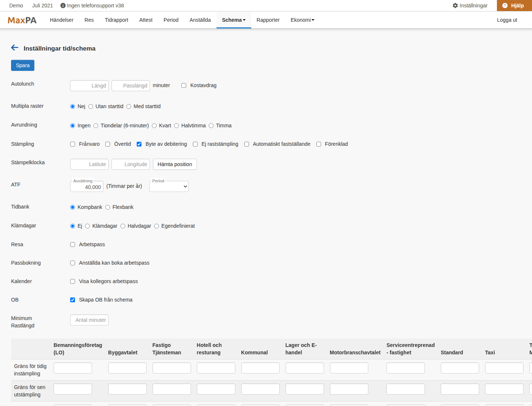Save settings with the Spara button
Image resolution: width=532 pixels, height=406 pixels.
tap(23, 65)
